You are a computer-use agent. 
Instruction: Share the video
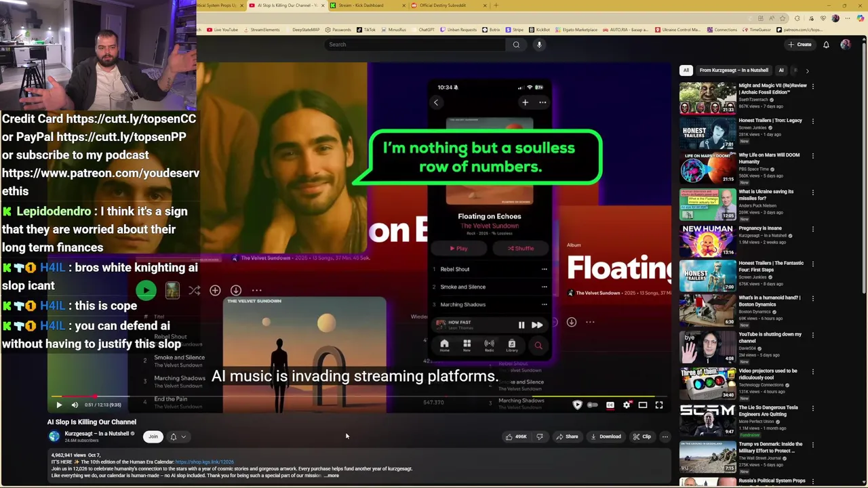(x=567, y=436)
